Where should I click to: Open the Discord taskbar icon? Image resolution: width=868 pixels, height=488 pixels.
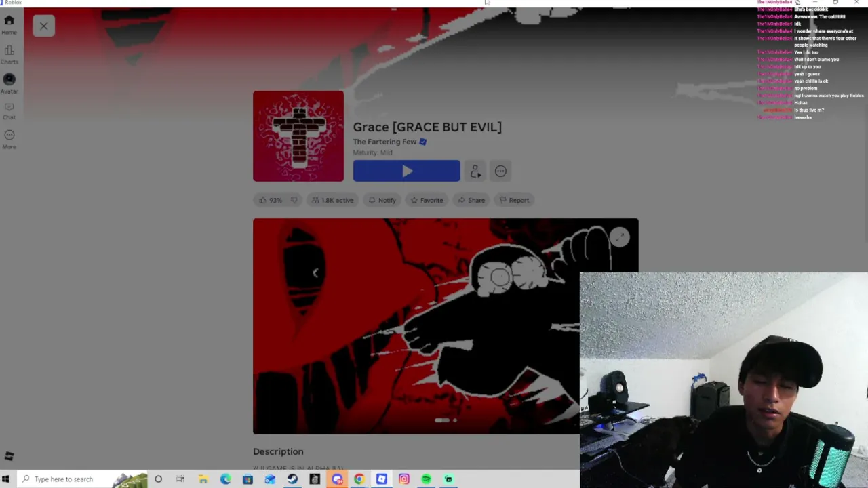[x=337, y=479]
